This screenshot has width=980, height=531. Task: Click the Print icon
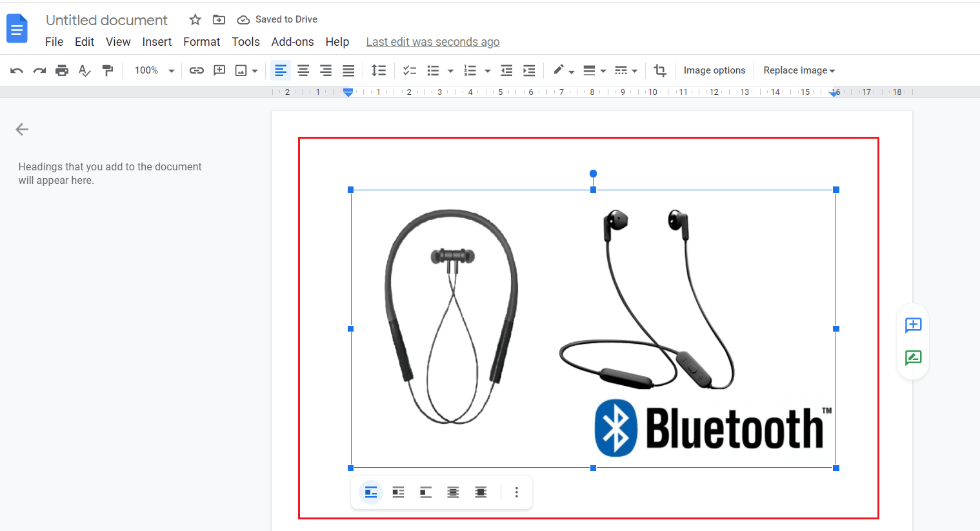62,70
